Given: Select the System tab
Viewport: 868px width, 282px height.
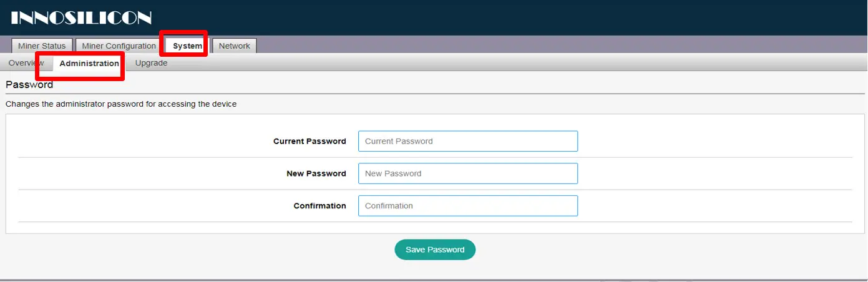Looking at the screenshot, I should point(187,46).
